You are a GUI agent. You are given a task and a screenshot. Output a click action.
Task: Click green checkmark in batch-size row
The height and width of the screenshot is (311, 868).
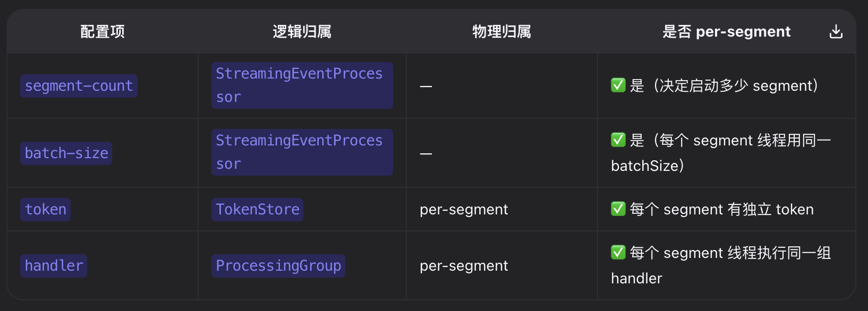click(618, 140)
